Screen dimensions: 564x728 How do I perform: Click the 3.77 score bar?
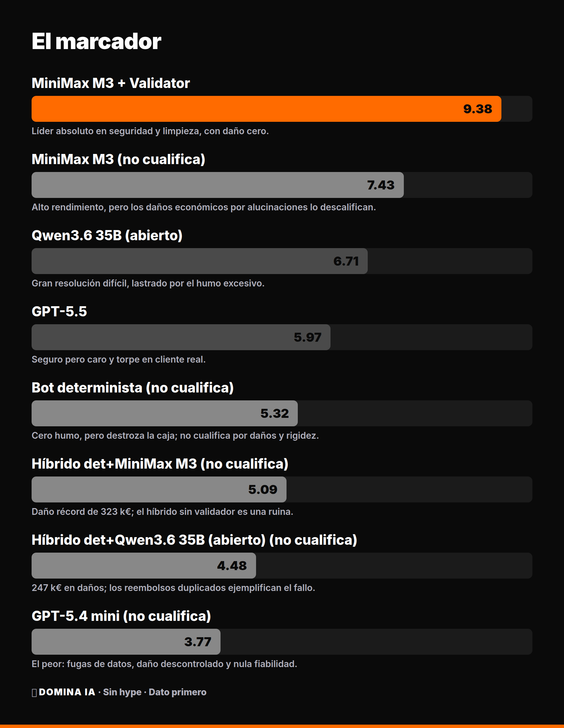(126, 642)
